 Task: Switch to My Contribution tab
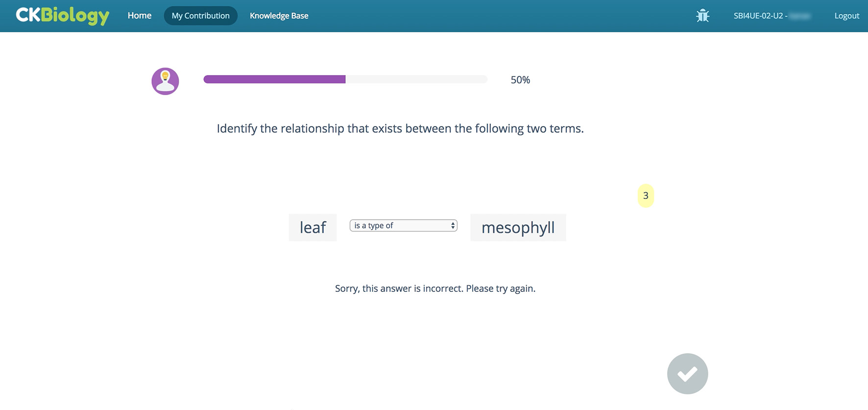200,16
